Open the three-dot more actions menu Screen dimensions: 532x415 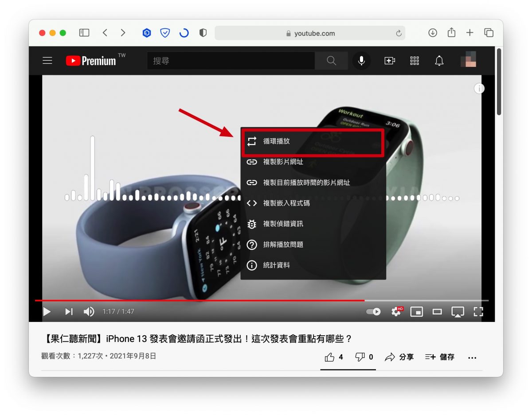click(x=472, y=357)
